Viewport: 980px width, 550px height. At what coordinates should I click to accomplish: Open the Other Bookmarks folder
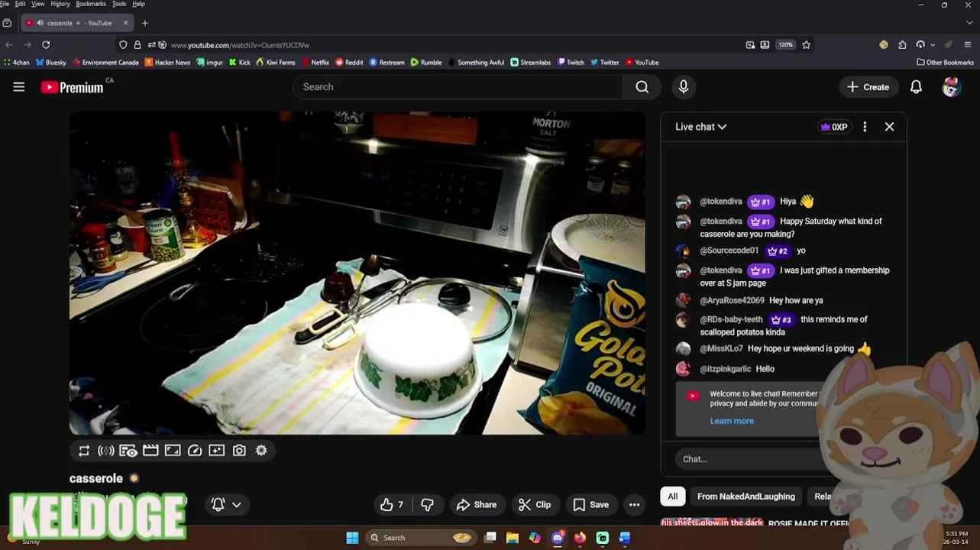(x=946, y=63)
